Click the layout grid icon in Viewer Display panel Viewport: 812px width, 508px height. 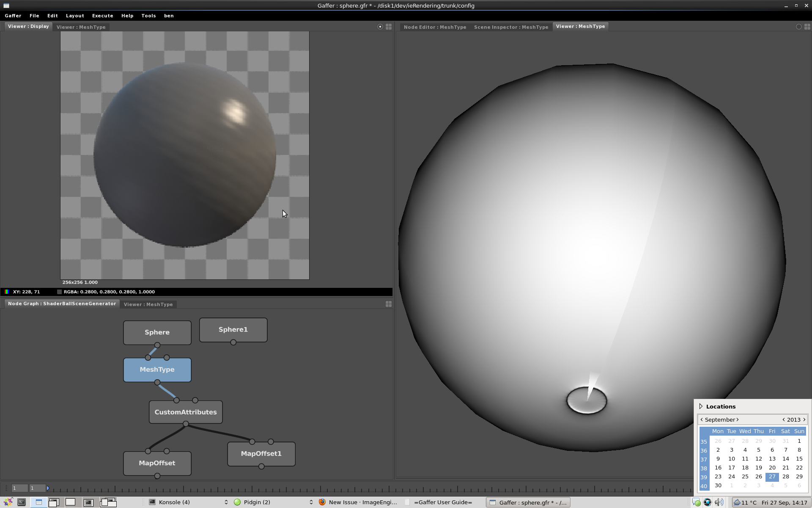click(x=389, y=27)
